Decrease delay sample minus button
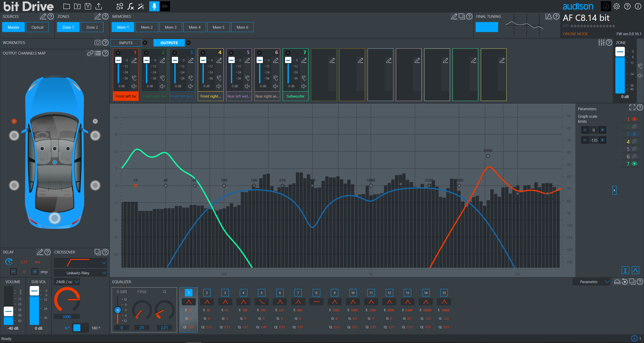644x343 pixels. coord(14,272)
